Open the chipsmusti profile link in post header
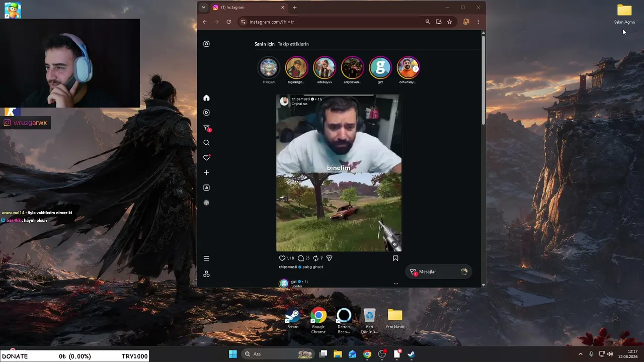644x362 pixels. 300,99
